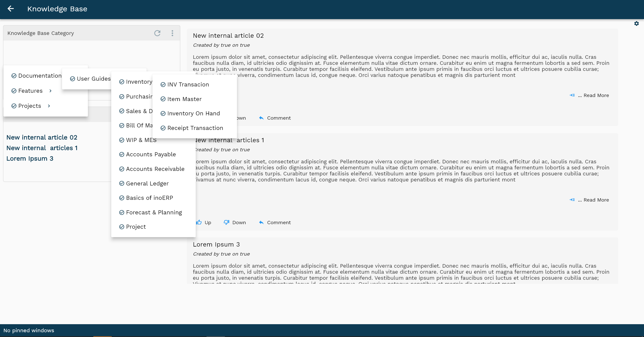644x337 pixels.
Task: Click the back arrow in header
Action: [x=11, y=9]
